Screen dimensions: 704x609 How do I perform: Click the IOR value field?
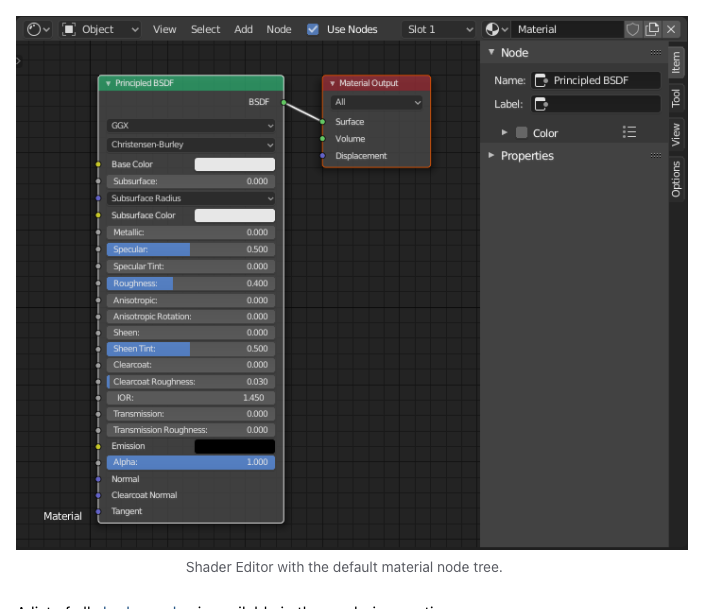pos(191,398)
